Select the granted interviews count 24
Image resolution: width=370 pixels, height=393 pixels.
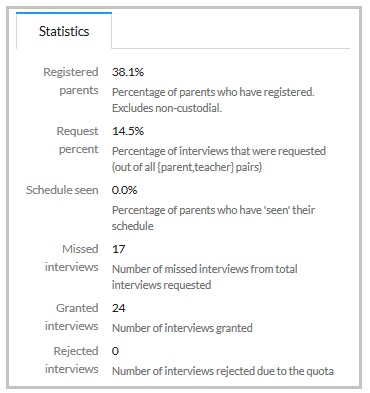coord(119,308)
